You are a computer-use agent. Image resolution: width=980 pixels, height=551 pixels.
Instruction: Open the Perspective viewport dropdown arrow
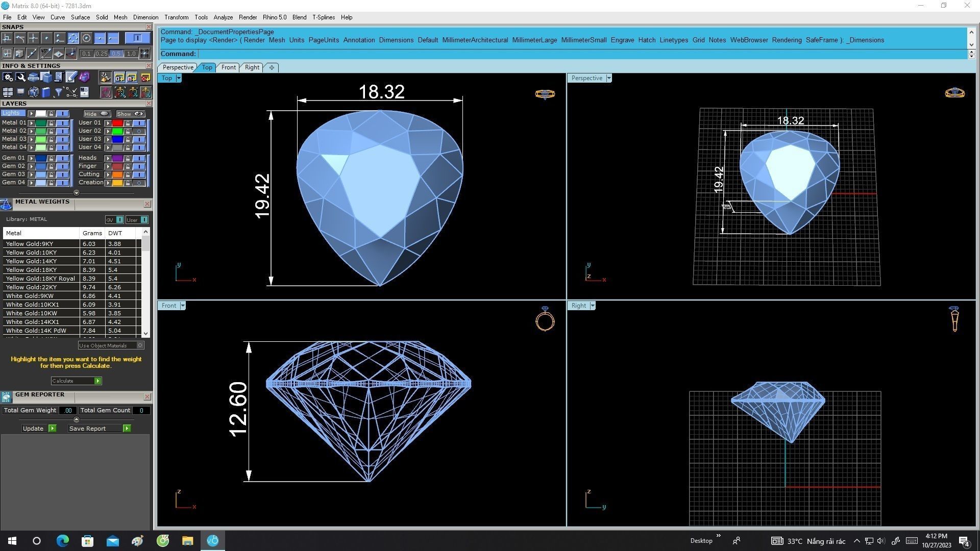pos(609,78)
